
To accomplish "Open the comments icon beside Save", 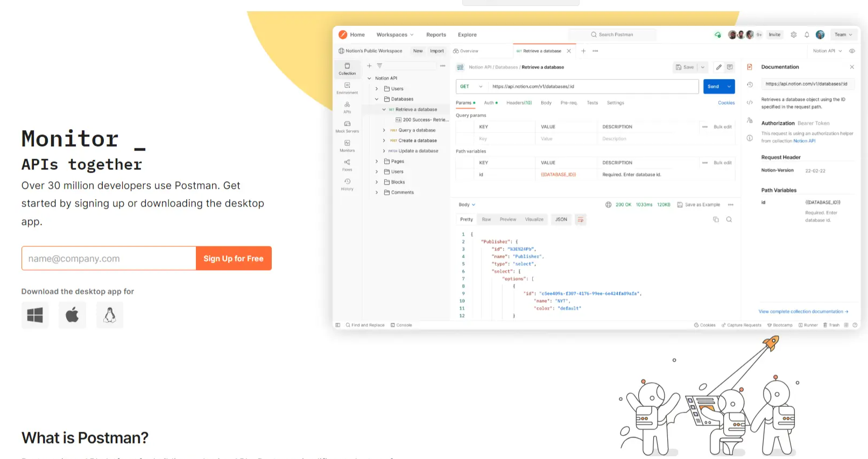I will click(730, 67).
